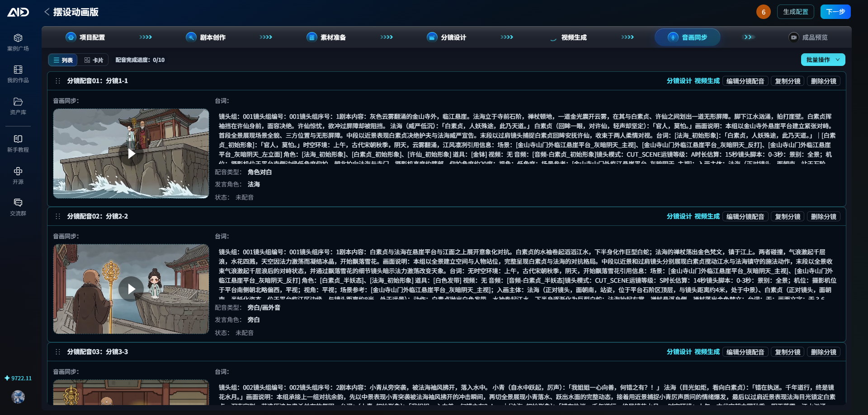Click the drag handle of 分镜配音03
868x415 pixels.
pos(58,352)
